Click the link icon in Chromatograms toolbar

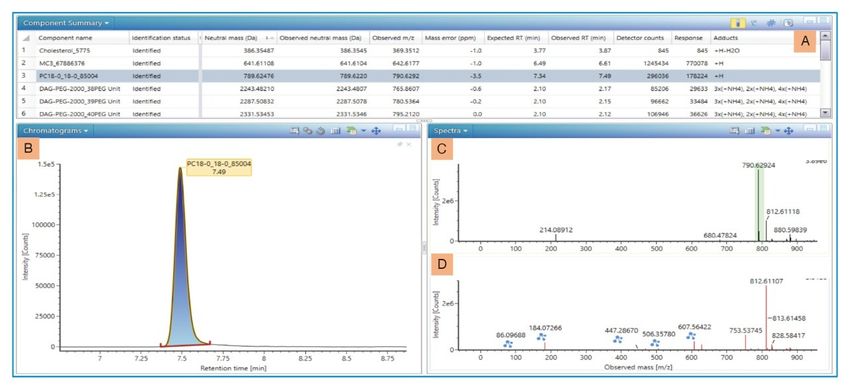(308, 131)
